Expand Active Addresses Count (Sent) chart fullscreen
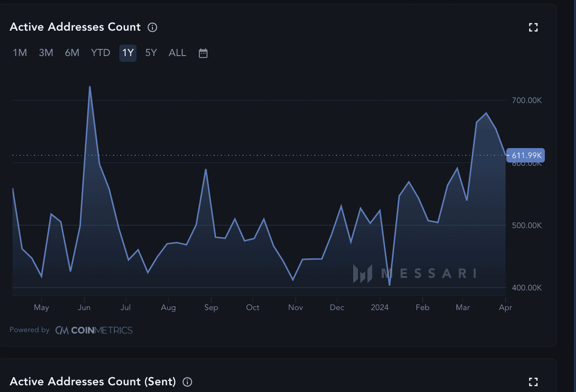The height and width of the screenshot is (392, 576). [x=533, y=382]
